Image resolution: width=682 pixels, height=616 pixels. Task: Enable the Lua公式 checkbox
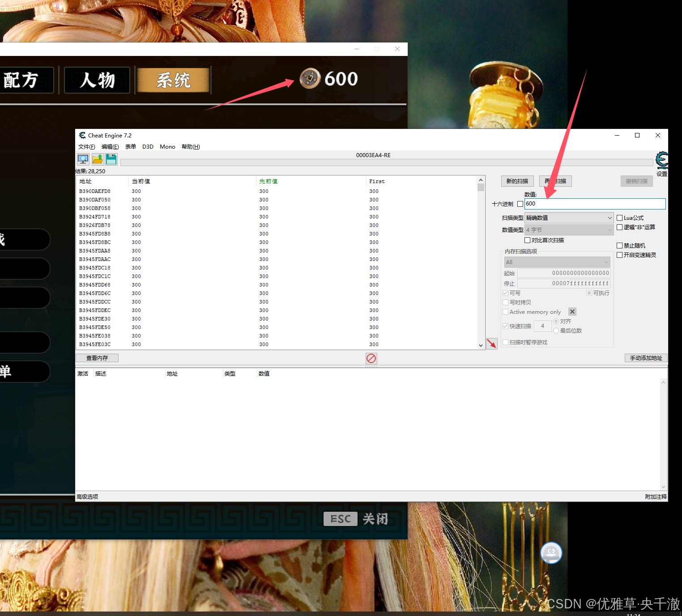pyautogui.click(x=620, y=218)
